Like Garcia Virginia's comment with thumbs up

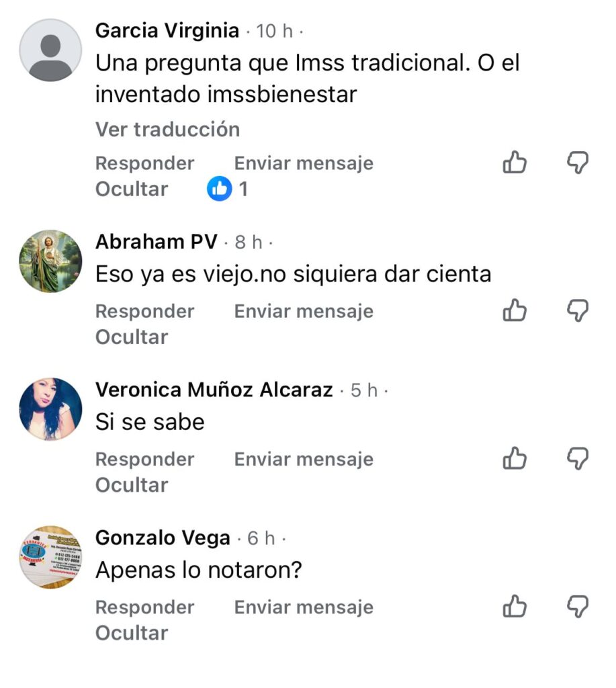(515, 163)
